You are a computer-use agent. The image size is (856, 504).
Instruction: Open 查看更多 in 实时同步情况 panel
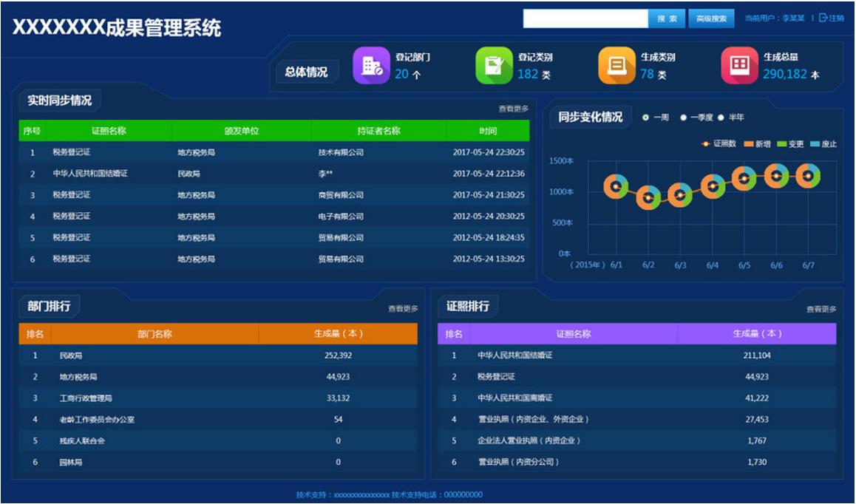[513, 109]
